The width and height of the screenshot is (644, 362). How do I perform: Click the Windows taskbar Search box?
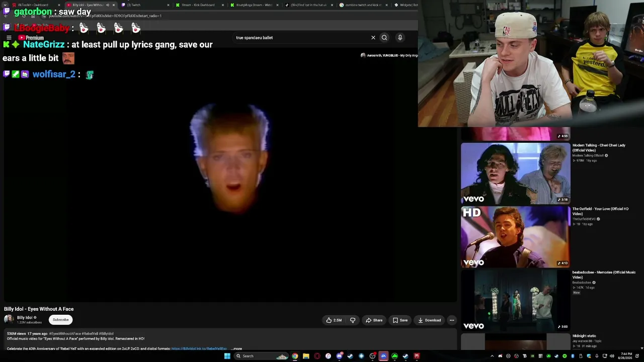click(x=262, y=356)
